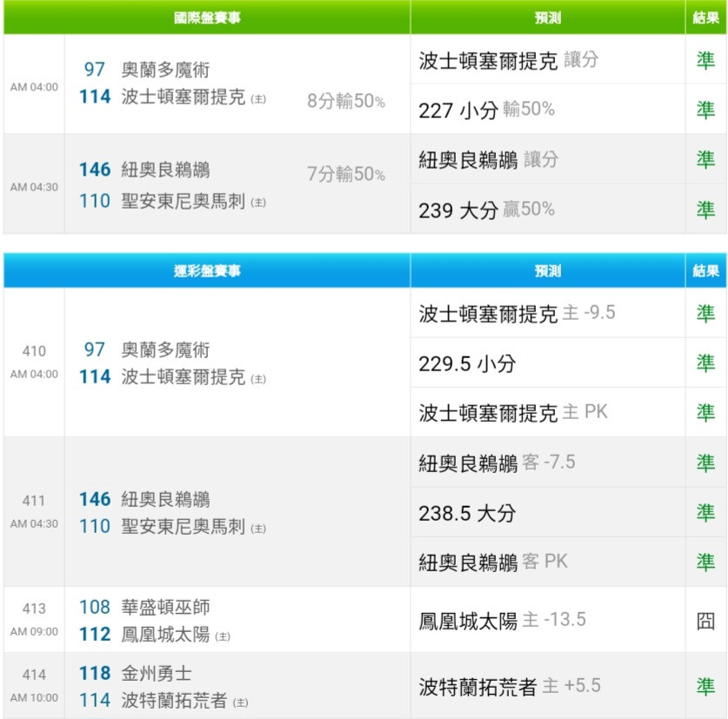
Task: Click team 奧蘭多魔術 in game 410 row
Action: (x=166, y=350)
